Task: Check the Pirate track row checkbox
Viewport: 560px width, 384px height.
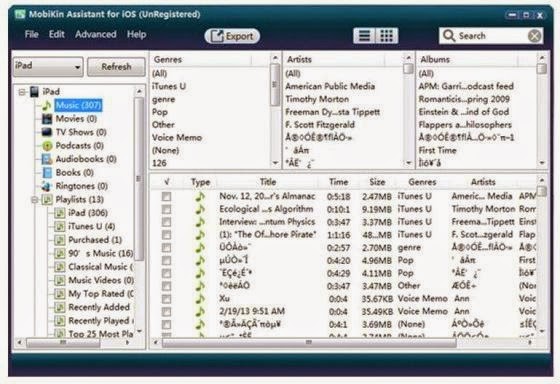Action: [166, 235]
